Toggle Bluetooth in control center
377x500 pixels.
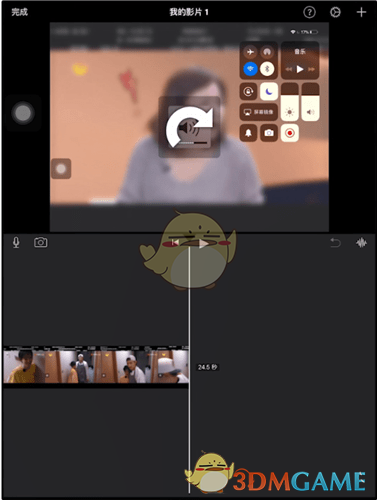point(267,69)
